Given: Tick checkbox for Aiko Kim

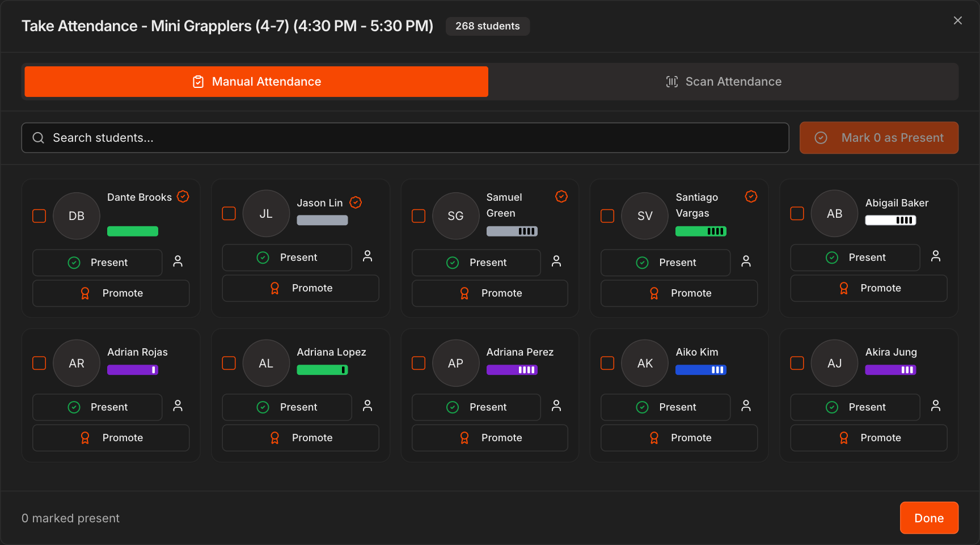Looking at the screenshot, I should click(x=607, y=363).
